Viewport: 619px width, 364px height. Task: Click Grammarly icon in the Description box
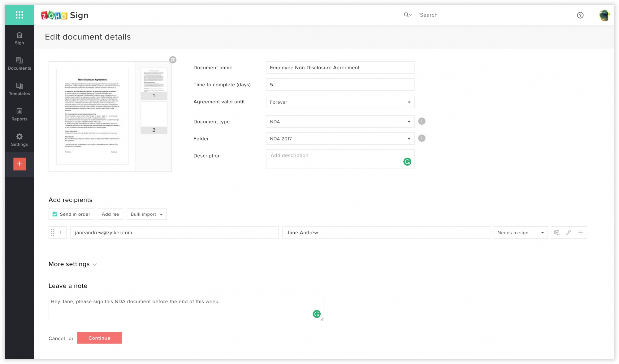407,162
